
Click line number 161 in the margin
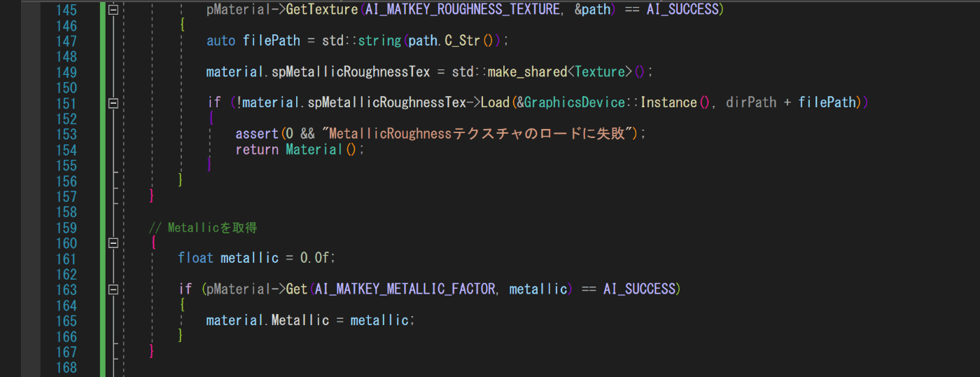(65, 258)
